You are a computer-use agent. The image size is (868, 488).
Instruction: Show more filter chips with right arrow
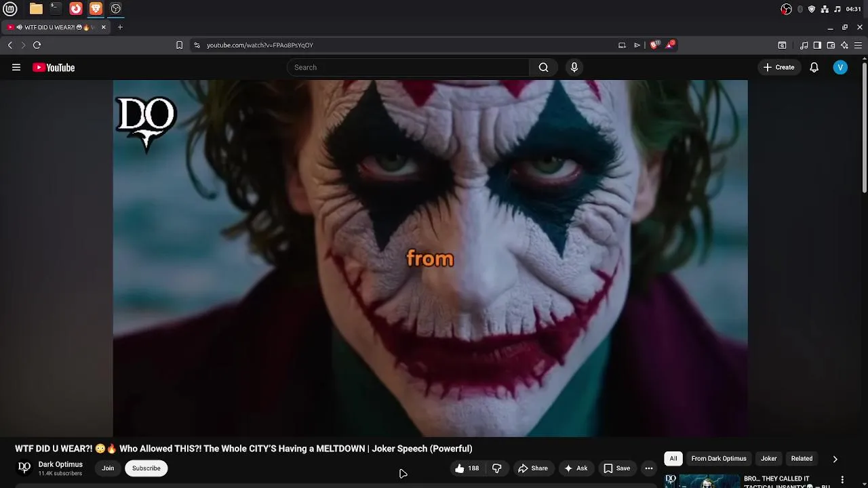click(835, 459)
